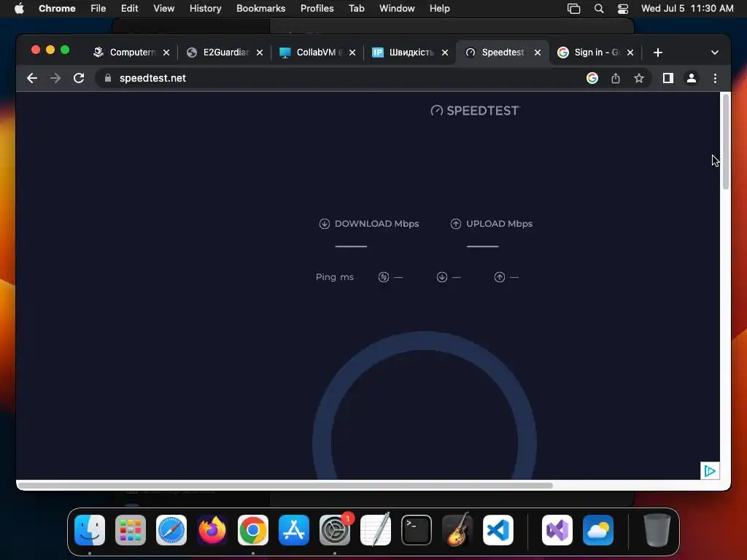This screenshot has width=747, height=560.
Task: Click the download arrow icon beside DOWNLOAD
Action: (325, 224)
